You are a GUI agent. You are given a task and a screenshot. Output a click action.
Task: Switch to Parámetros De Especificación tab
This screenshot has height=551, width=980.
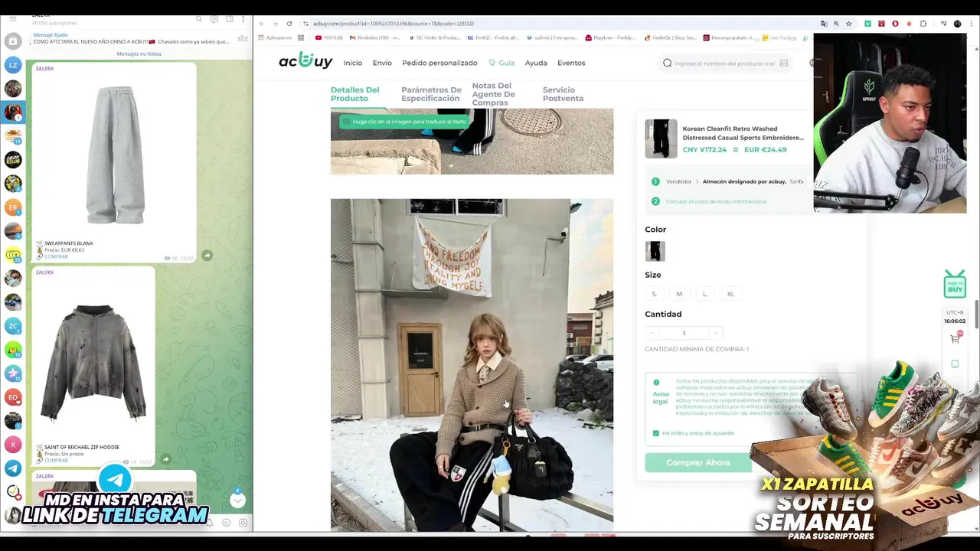pos(431,94)
